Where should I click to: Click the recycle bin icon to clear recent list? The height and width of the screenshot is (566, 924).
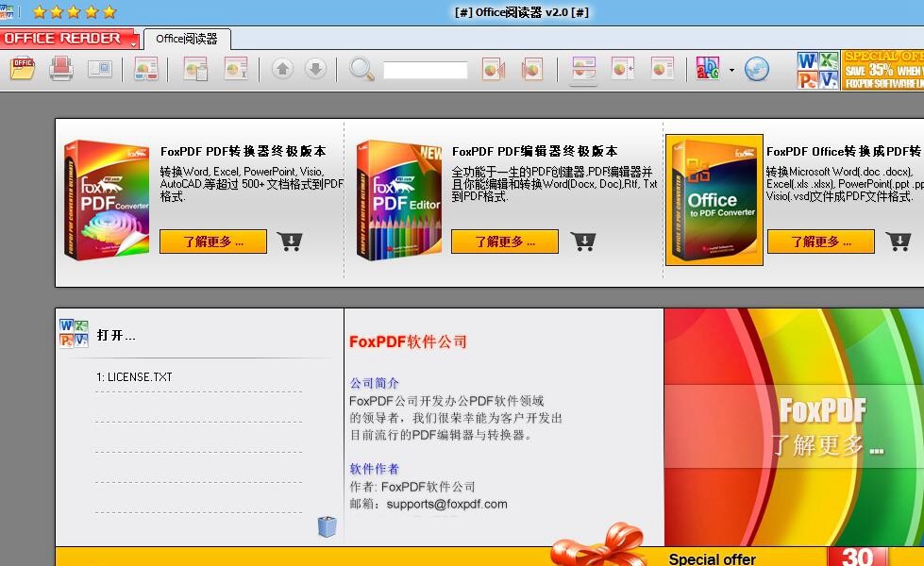coord(328,526)
